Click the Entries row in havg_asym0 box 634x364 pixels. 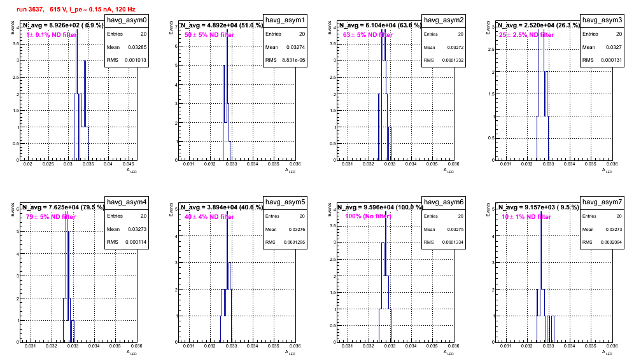click(127, 34)
